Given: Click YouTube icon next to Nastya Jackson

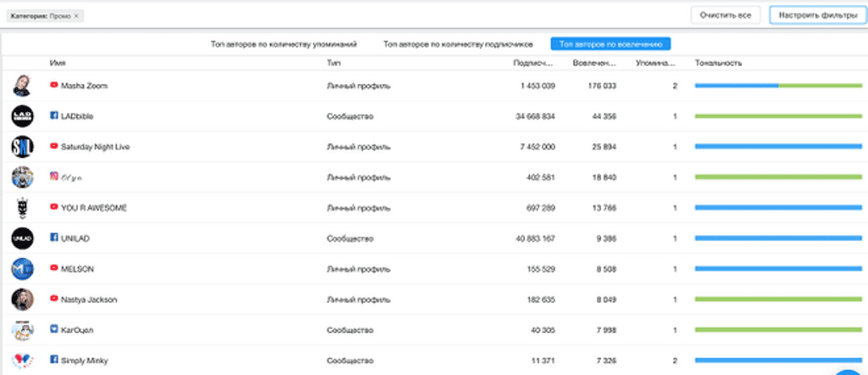Looking at the screenshot, I should [53, 298].
